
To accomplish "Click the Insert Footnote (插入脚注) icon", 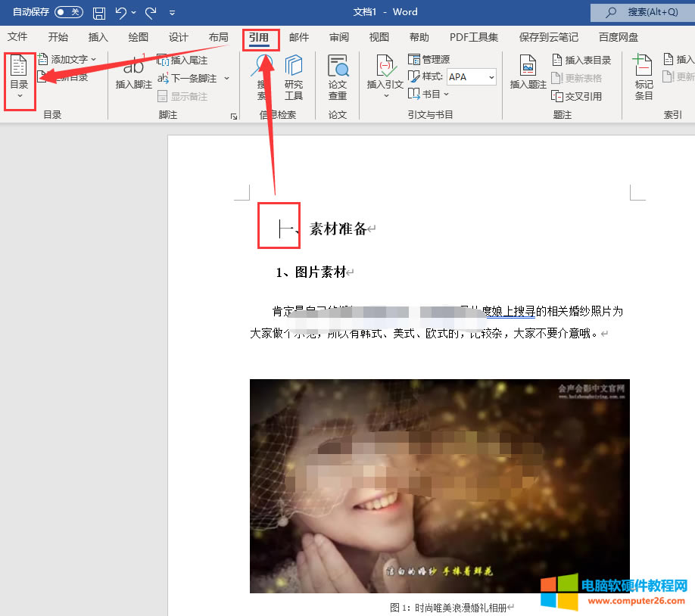I will coord(134,74).
